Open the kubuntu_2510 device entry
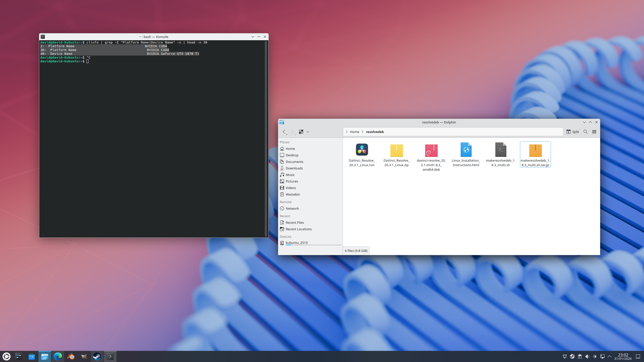The width and height of the screenshot is (644, 362). pyautogui.click(x=297, y=243)
